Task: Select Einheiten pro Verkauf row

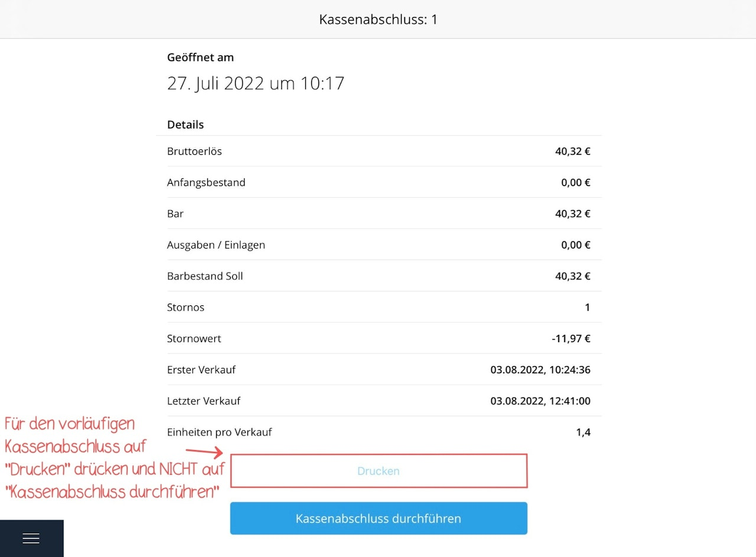Action: [x=379, y=432]
